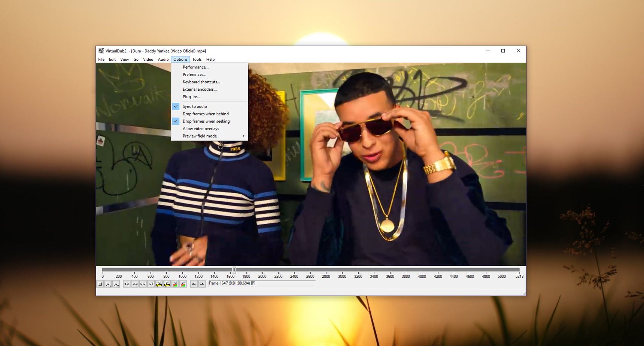The width and height of the screenshot is (644, 346).
Task: Click the Frame 1647 position field
Action: [x=262, y=284]
